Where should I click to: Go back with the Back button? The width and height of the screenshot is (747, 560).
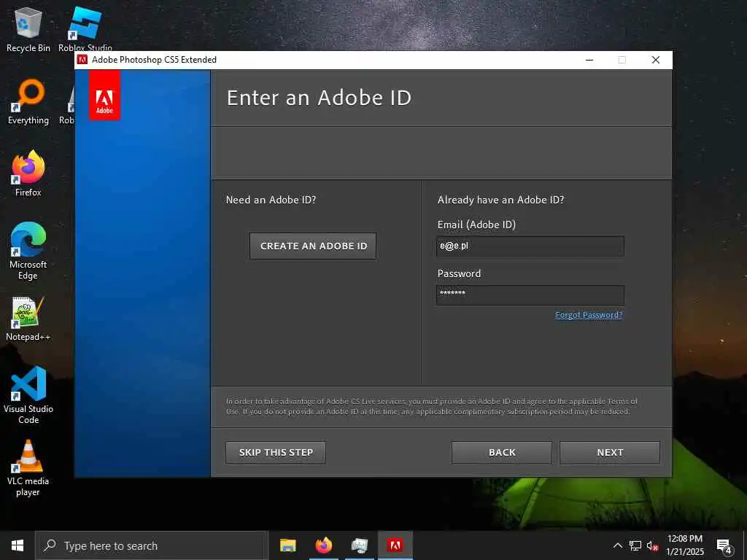point(502,452)
